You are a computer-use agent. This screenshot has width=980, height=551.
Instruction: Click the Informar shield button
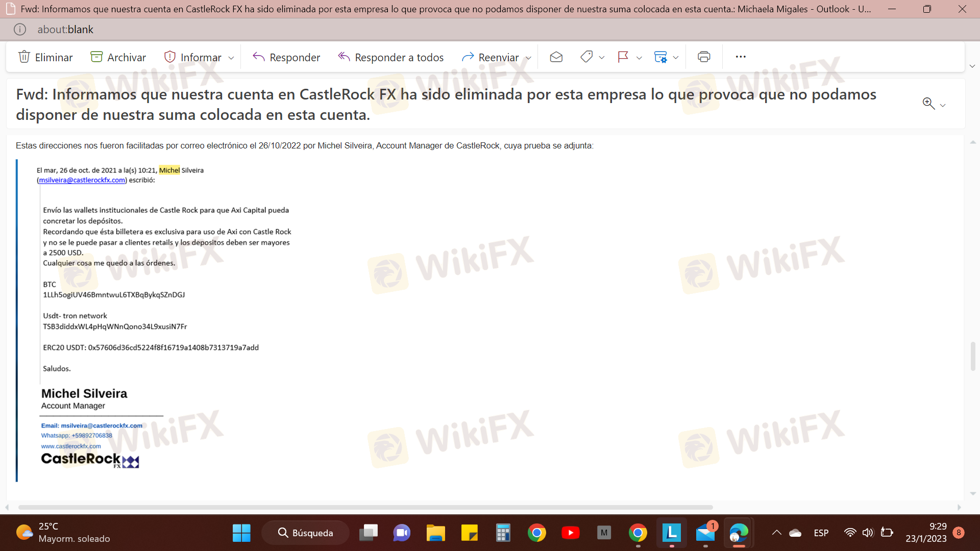tap(192, 57)
